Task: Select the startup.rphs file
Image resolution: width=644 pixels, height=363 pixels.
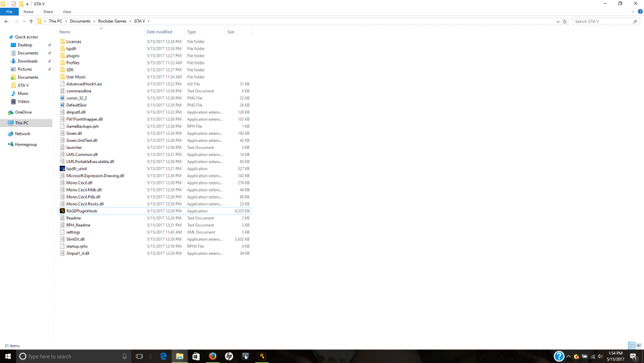Action: tap(77, 246)
